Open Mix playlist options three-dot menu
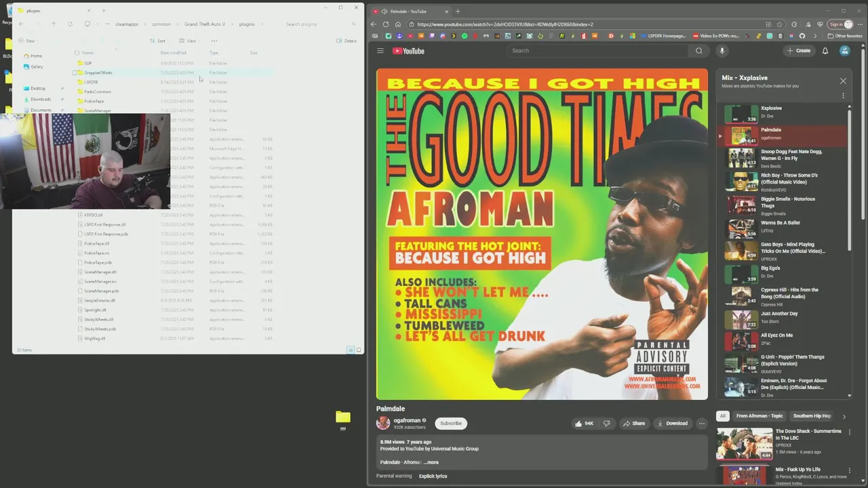 (x=843, y=96)
